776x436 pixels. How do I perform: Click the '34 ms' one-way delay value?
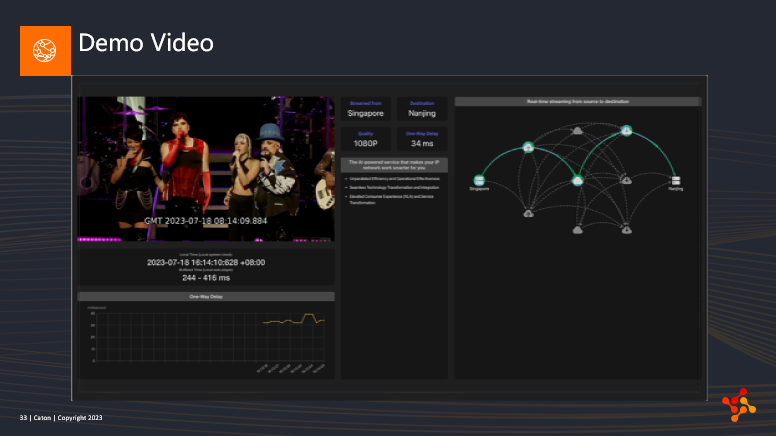click(422, 144)
